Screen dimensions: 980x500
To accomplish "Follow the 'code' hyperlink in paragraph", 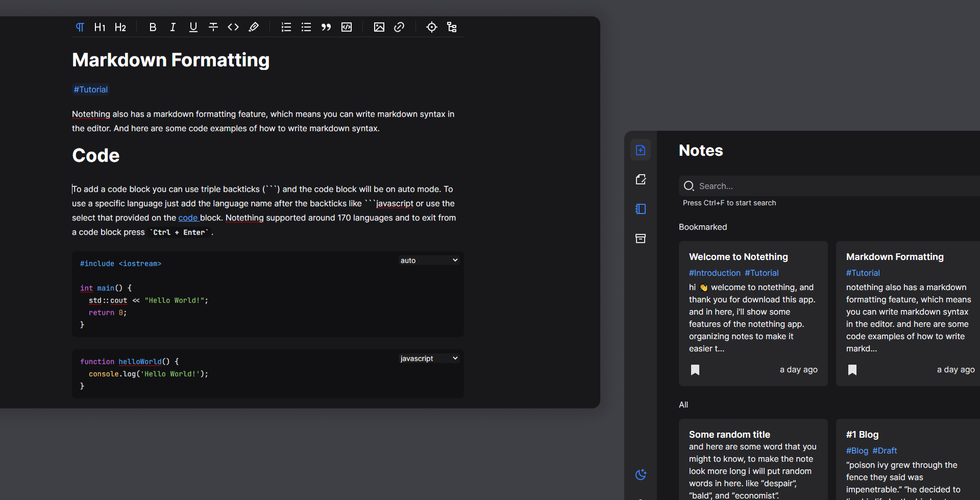I will (188, 218).
